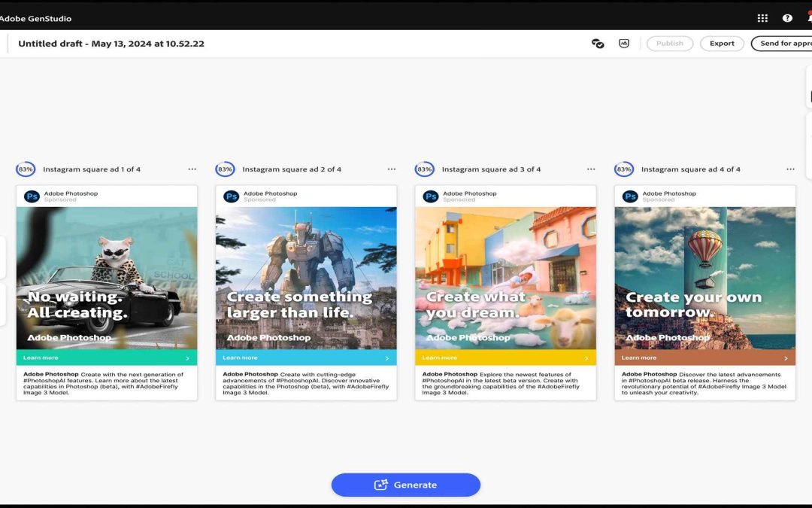Click the comments check icon
This screenshot has width=812, height=508.
pyautogui.click(x=598, y=44)
